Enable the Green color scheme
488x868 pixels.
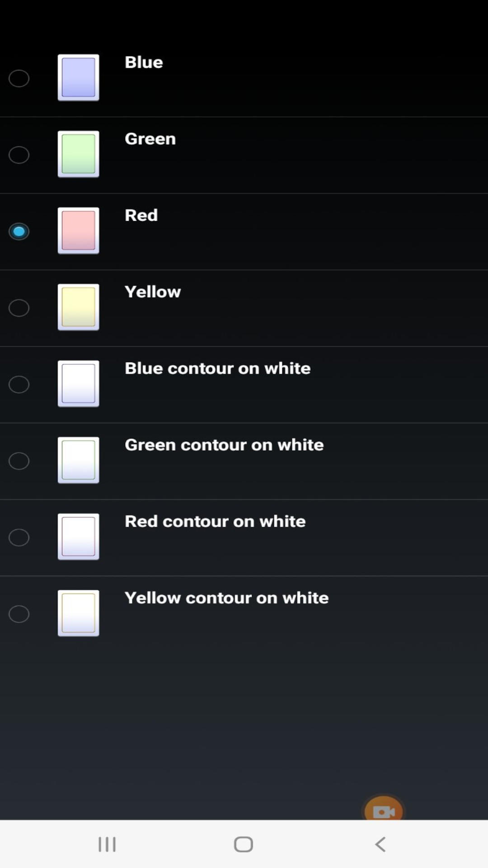pyautogui.click(x=19, y=155)
